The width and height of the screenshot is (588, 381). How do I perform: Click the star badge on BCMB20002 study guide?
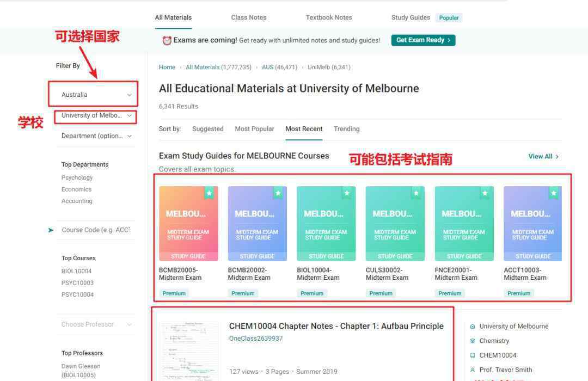click(278, 193)
